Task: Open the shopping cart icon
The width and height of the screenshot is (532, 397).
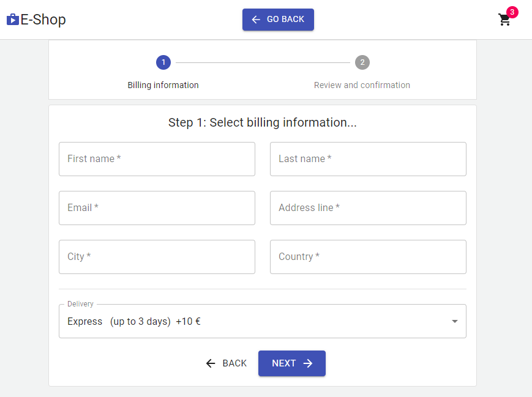Action: [504, 20]
